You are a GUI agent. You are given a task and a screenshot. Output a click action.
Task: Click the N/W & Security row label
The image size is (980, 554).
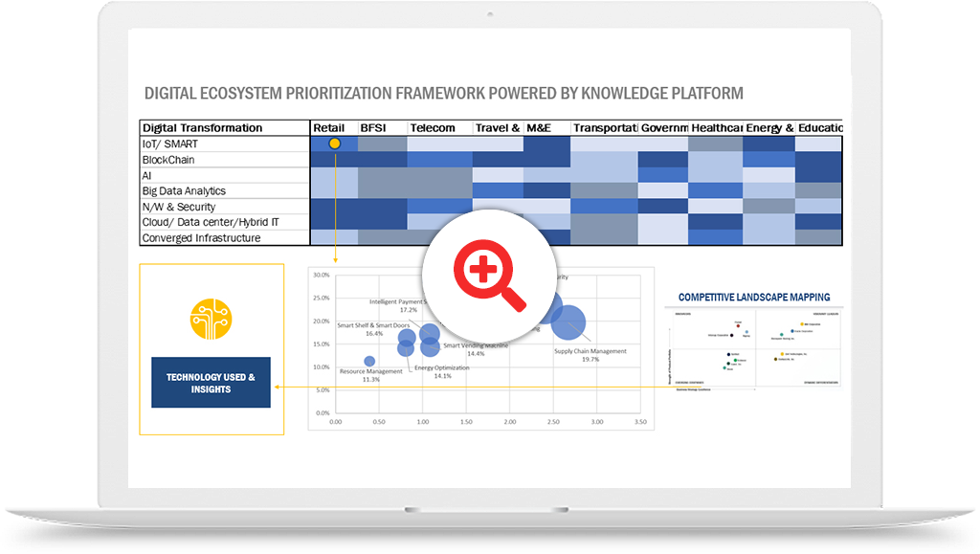pyautogui.click(x=179, y=207)
